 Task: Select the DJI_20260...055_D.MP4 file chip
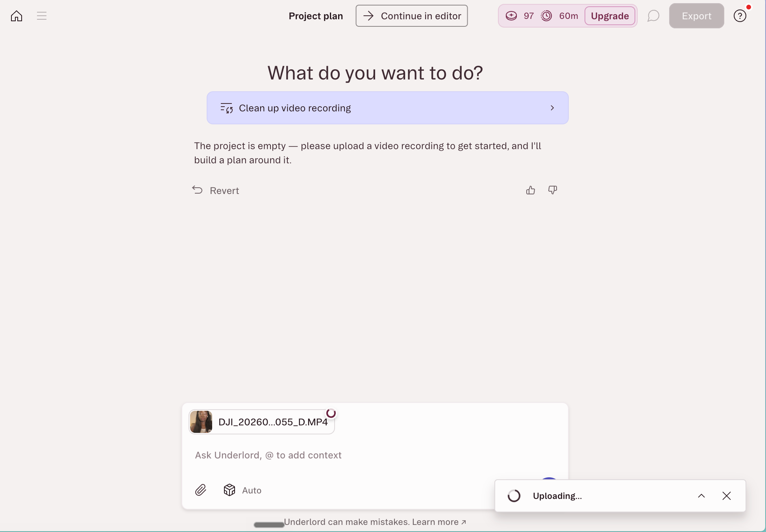click(262, 422)
